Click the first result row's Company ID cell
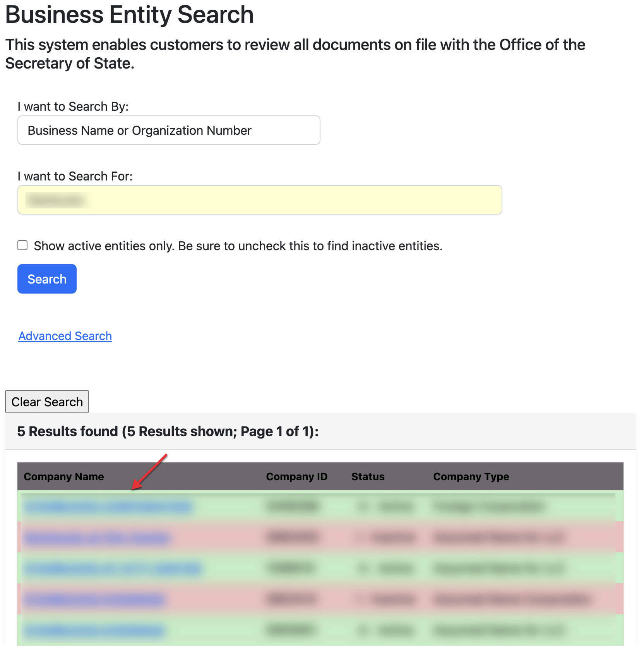This screenshot has height=646, width=644. [293, 507]
